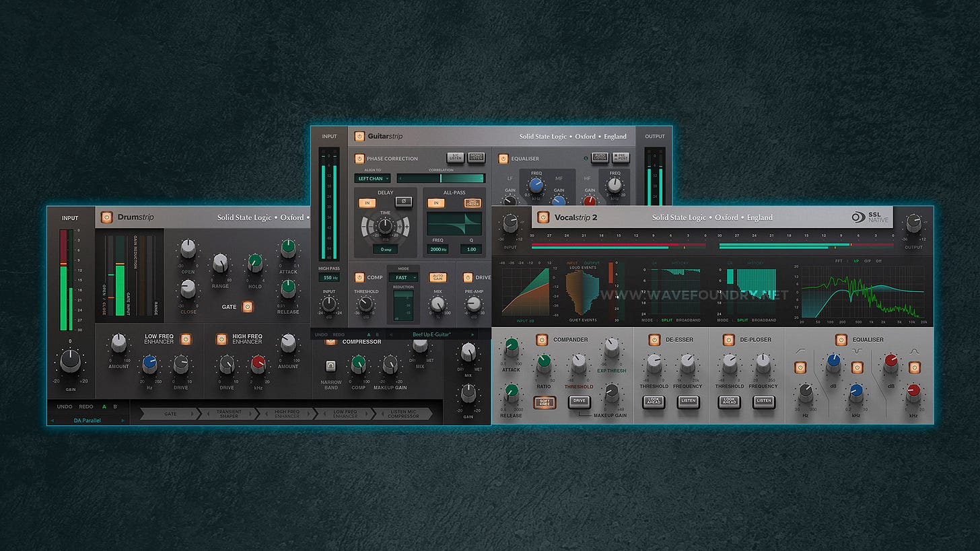Click Guitarstrip Correlation slider
Screen dimensions: 980x551
coord(440,178)
